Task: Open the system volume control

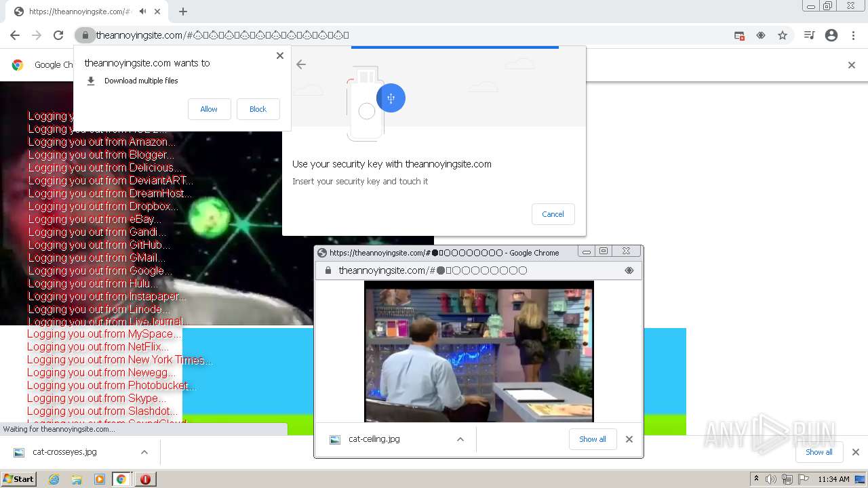Action: (x=771, y=479)
